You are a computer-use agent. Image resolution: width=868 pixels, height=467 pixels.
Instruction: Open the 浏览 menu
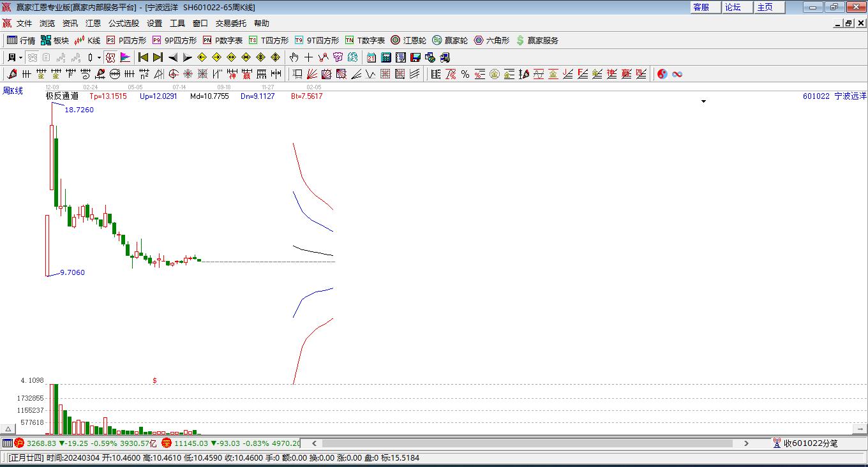coord(47,23)
